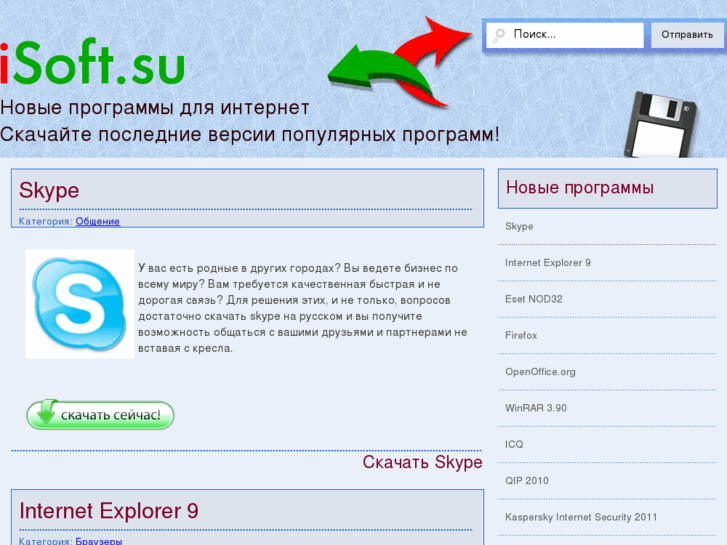Click the скачать сейчас download button
The height and width of the screenshot is (545, 727).
100,414
